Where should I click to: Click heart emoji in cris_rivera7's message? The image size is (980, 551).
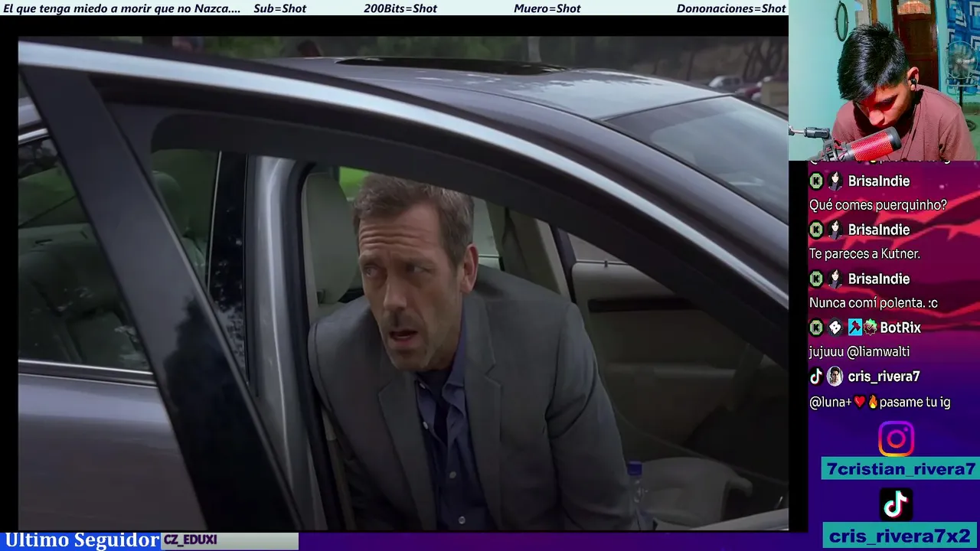[860, 402]
